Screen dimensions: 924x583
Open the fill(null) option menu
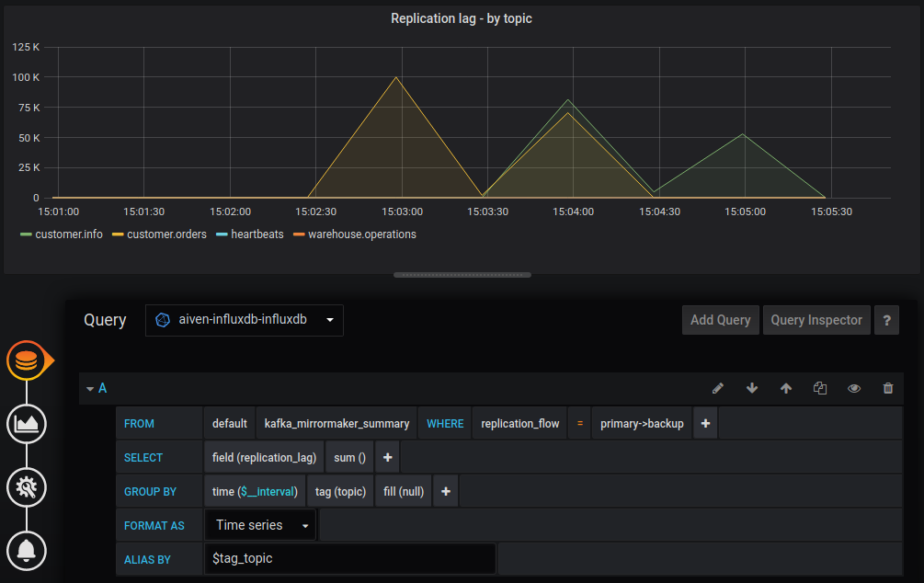tap(403, 490)
